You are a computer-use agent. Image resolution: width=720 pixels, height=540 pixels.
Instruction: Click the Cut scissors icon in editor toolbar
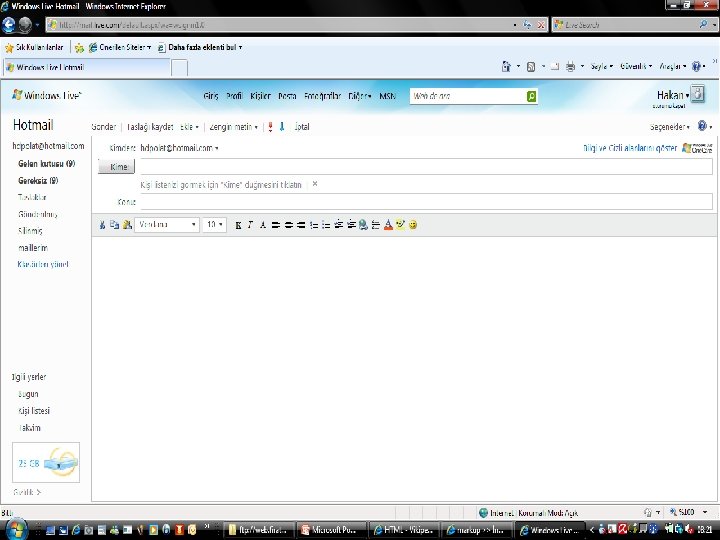tap(102, 225)
